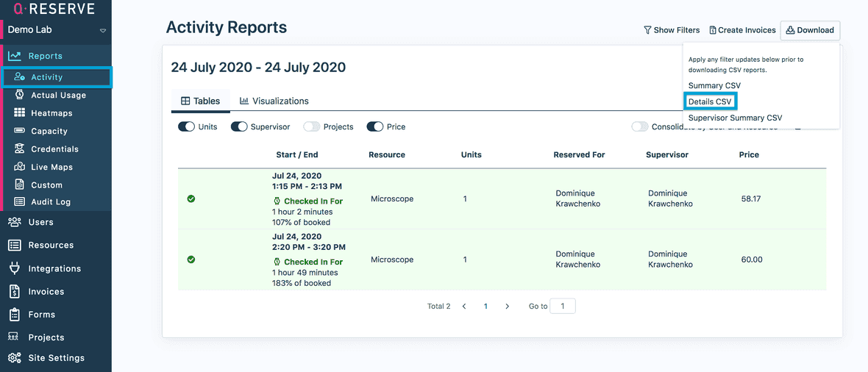Enable the Projects toggle
The height and width of the screenshot is (372, 868).
312,126
